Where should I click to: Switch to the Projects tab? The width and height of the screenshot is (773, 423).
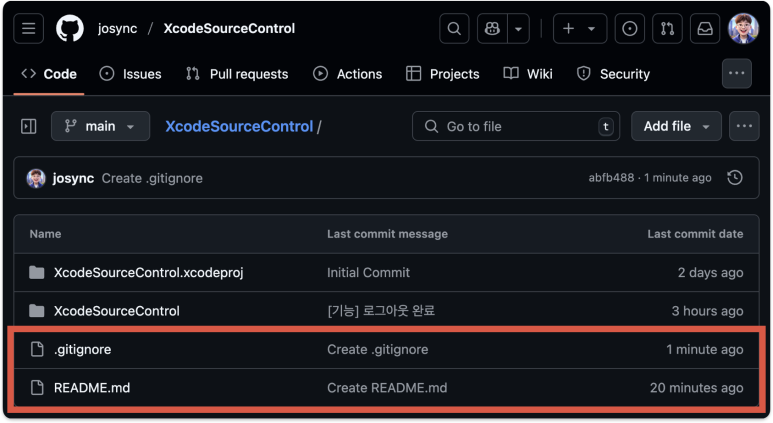click(x=442, y=74)
